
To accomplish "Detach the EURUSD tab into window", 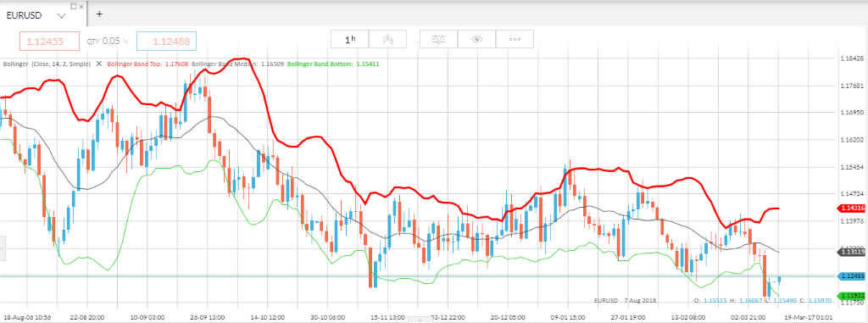I will [74, 6].
